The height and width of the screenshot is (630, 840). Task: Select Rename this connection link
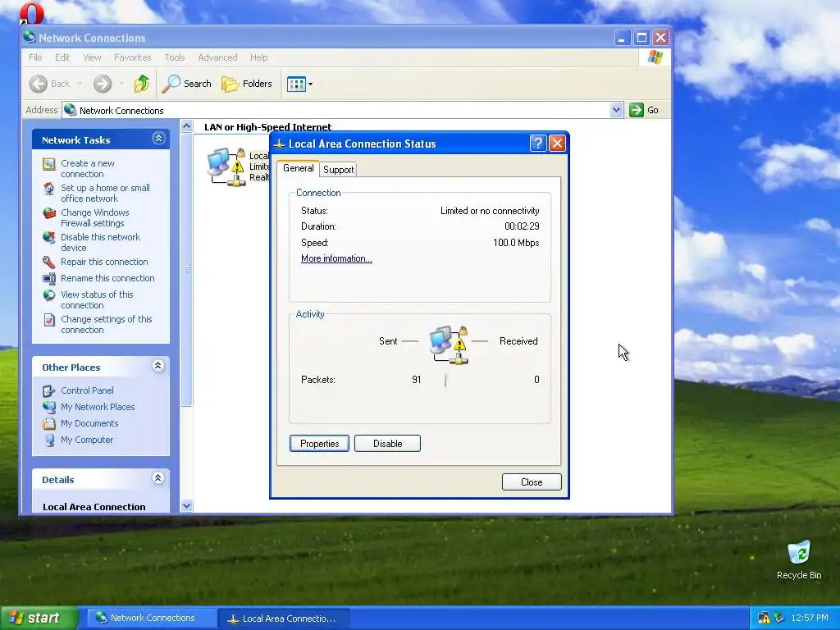[107, 278]
